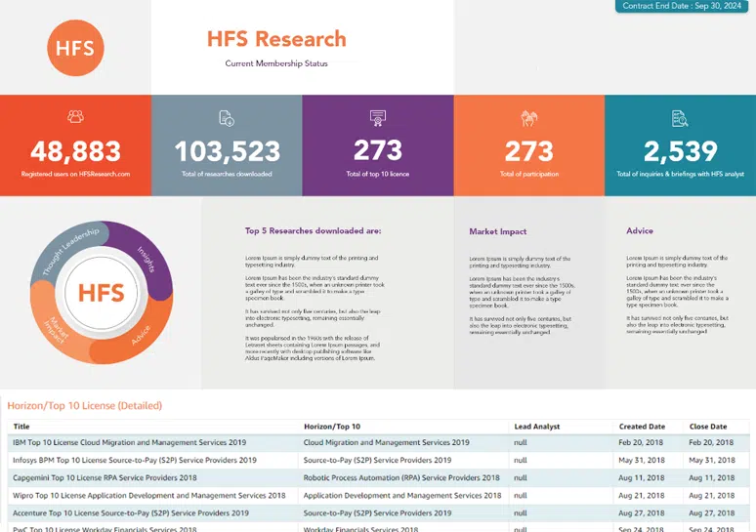Sort by the Lead Analyst column header

pos(537,427)
